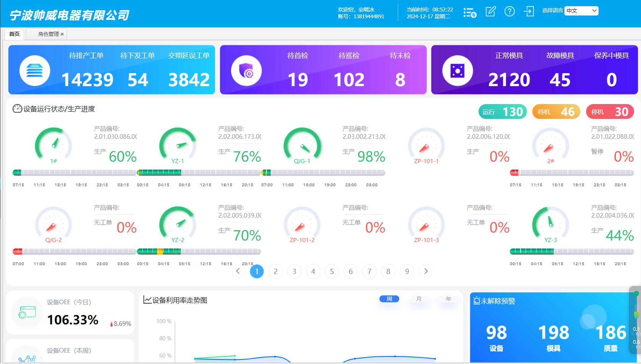Go to previous page of devices
This screenshot has width=641, height=364.
pos(238,271)
